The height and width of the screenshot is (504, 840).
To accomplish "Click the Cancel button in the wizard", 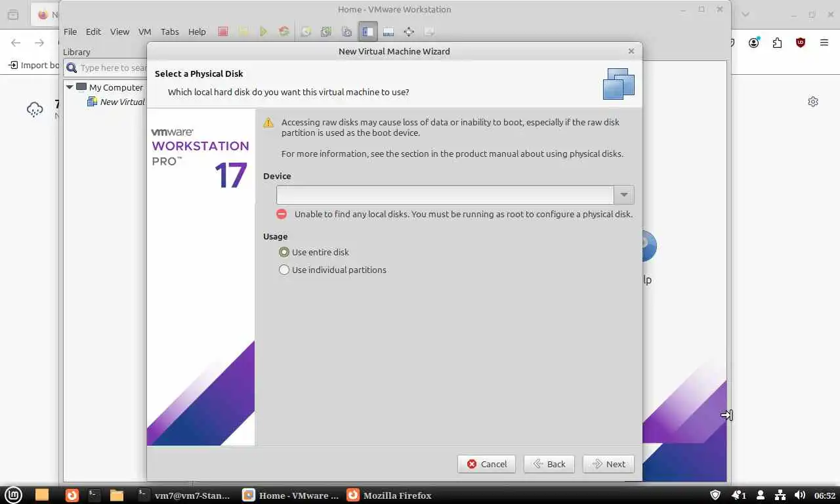I will coord(486,464).
